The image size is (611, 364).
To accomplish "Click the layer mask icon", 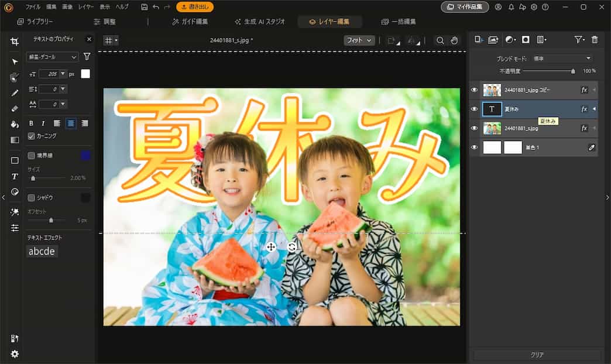I will click(x=525, y=40).
